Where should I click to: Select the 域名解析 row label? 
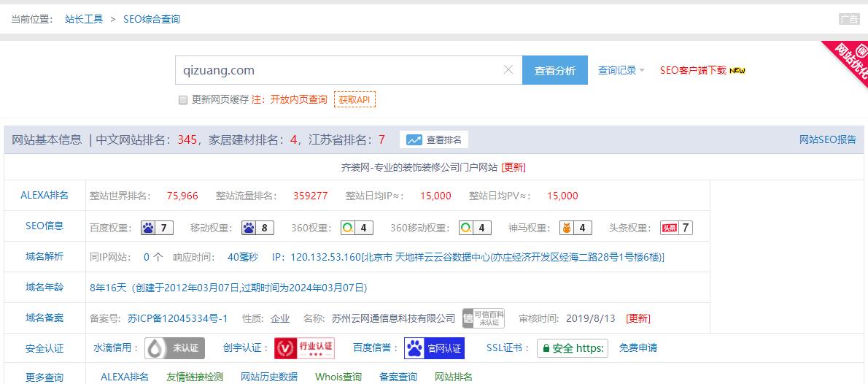(x=44, y=256)
